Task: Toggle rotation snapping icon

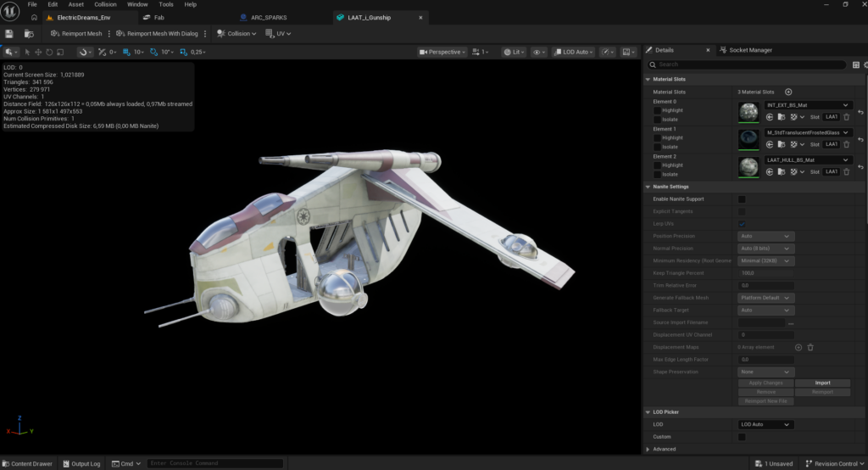Action: 154,52
